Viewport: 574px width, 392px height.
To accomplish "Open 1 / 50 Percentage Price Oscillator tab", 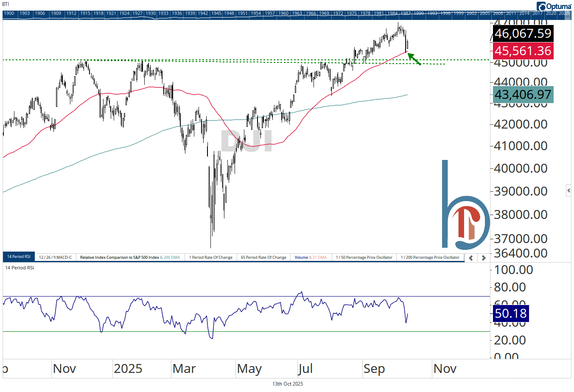I will (x=364, y=258).
